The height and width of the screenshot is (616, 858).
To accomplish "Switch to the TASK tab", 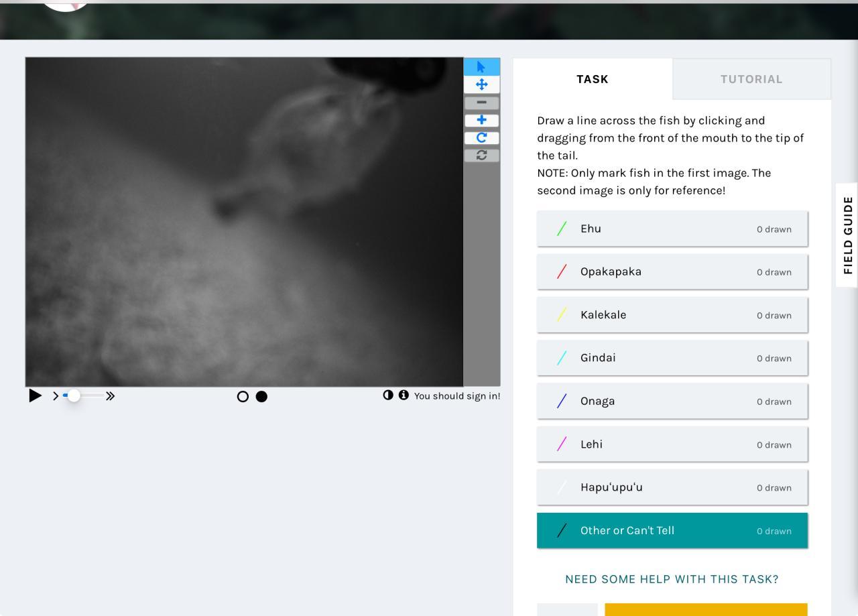I will 593,79.
